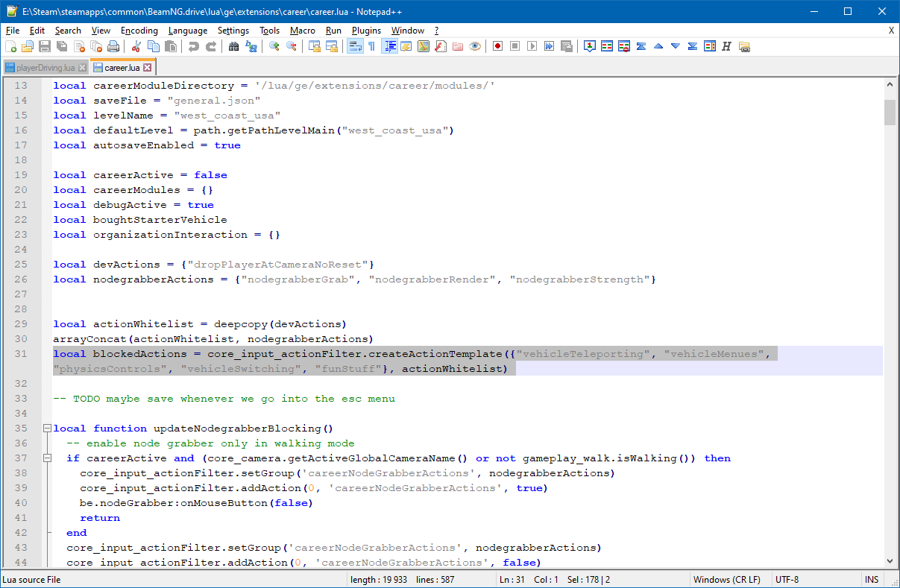Open the Window menu
This screenshot has height=588, width=900.
coord(408,31)
